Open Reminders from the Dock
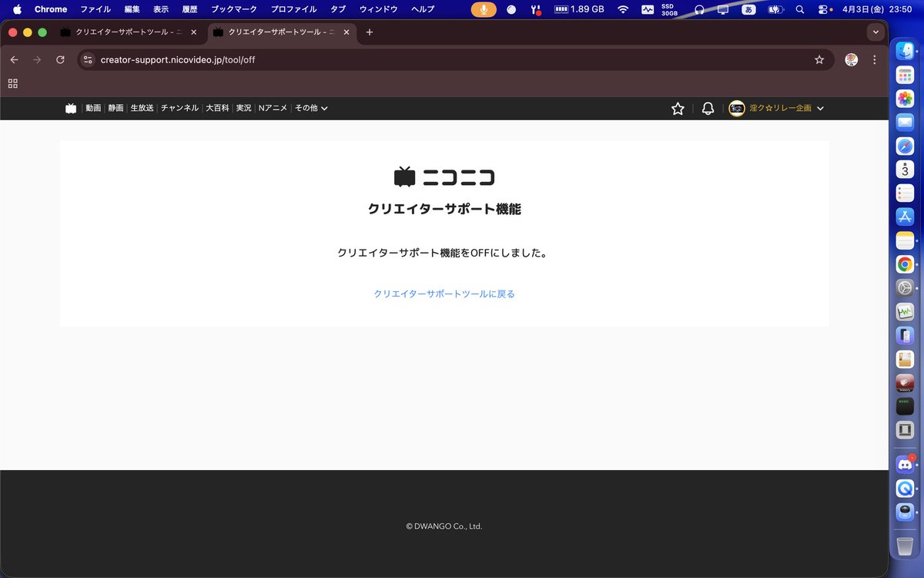Viewport: 924px width, 578px height. pyautogui.click(x=905, y=193)
